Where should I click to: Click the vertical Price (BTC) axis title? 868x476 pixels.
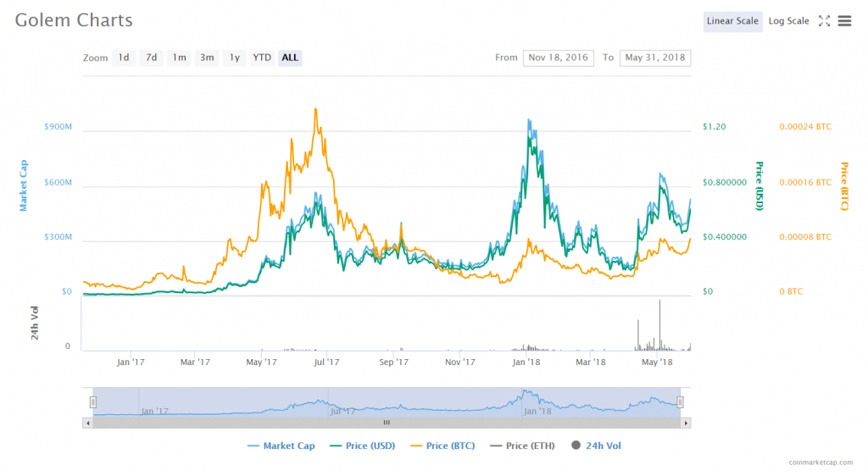click(844, 185)
